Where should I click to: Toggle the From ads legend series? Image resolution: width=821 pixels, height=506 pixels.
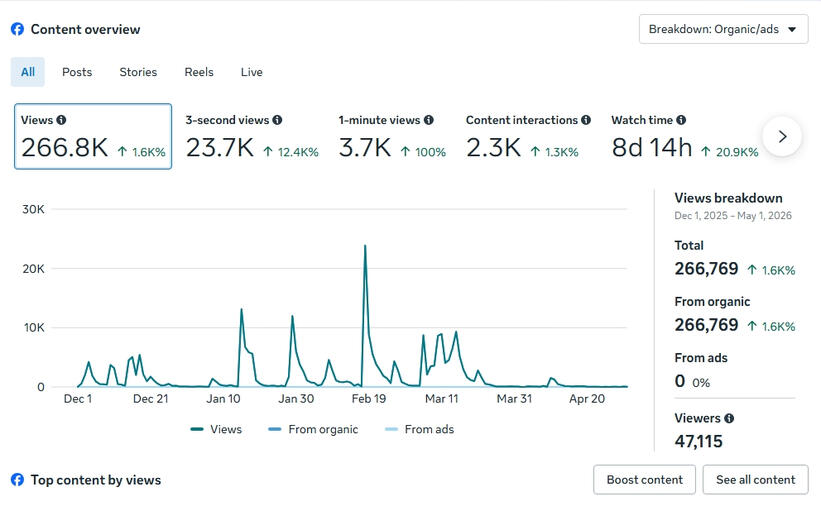(x=419, y=429)
